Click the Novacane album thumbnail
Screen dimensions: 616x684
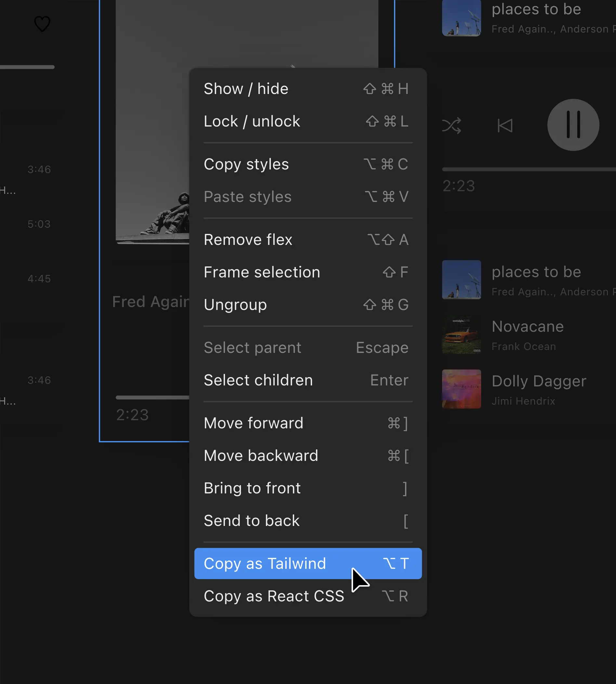[x=461, y=335]
